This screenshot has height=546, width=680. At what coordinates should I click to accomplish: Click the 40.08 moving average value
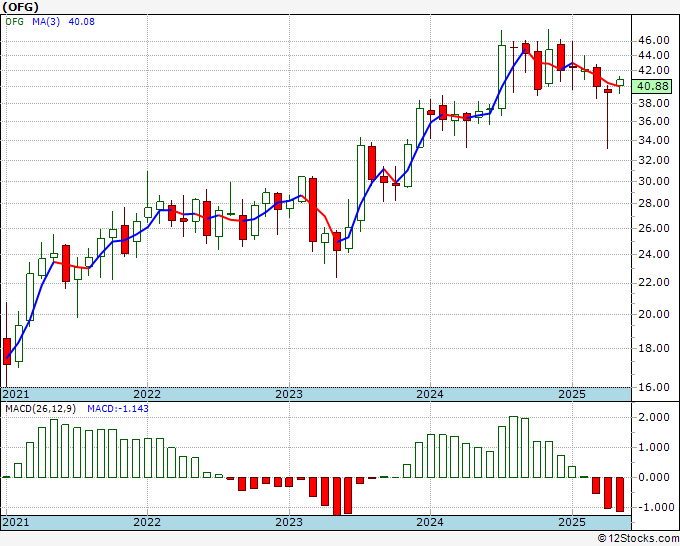pyautogui.click(x=82, y=22)
